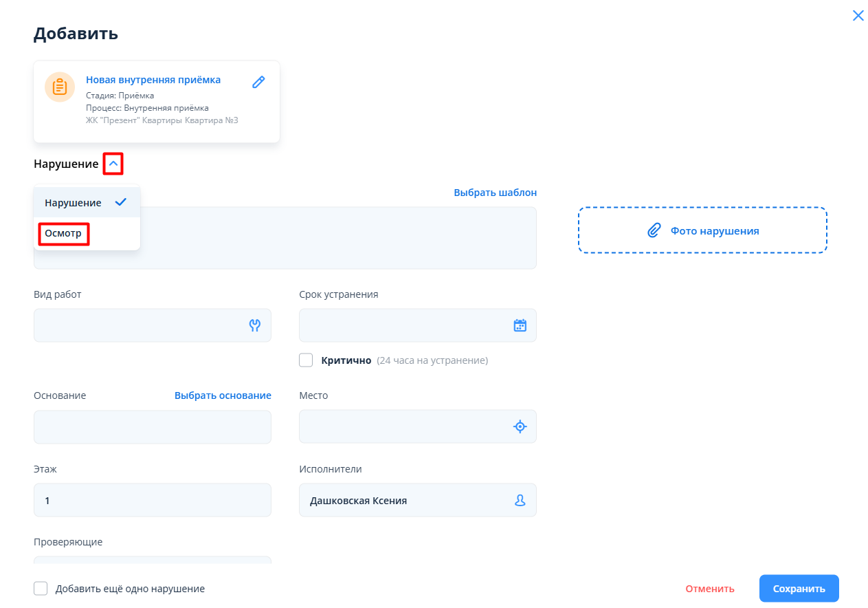Click the Выбрать основание link
Viewport: 868px width, 608px height.
pos(223,395)
